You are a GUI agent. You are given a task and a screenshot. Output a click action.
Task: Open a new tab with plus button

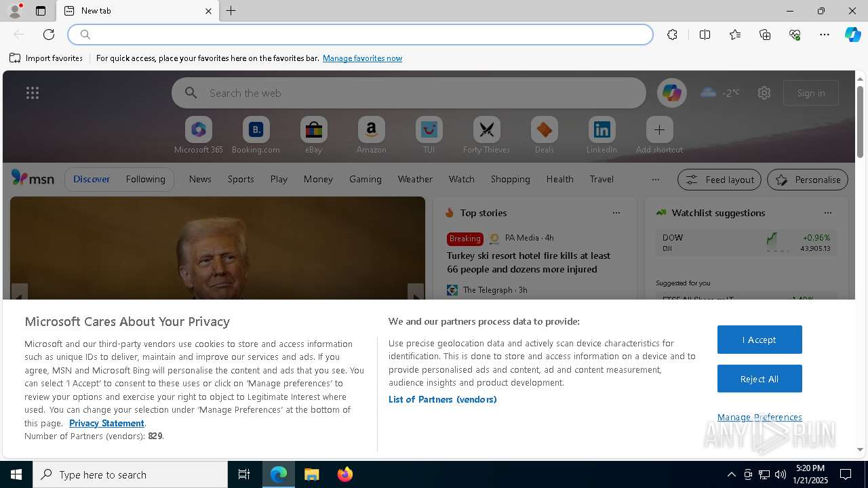click(231, 11)
